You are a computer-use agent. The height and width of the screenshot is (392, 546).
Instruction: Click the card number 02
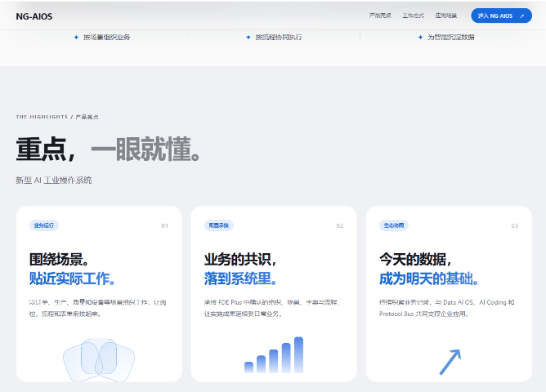click(340, 225)
